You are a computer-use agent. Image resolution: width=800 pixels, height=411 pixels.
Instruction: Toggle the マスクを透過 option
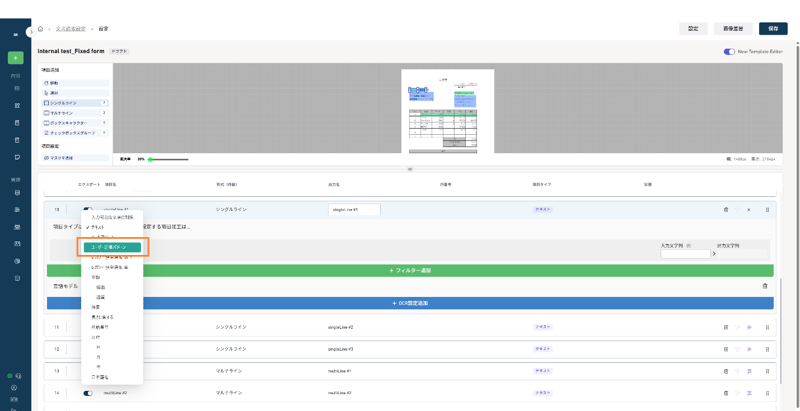tap(75, 158)
